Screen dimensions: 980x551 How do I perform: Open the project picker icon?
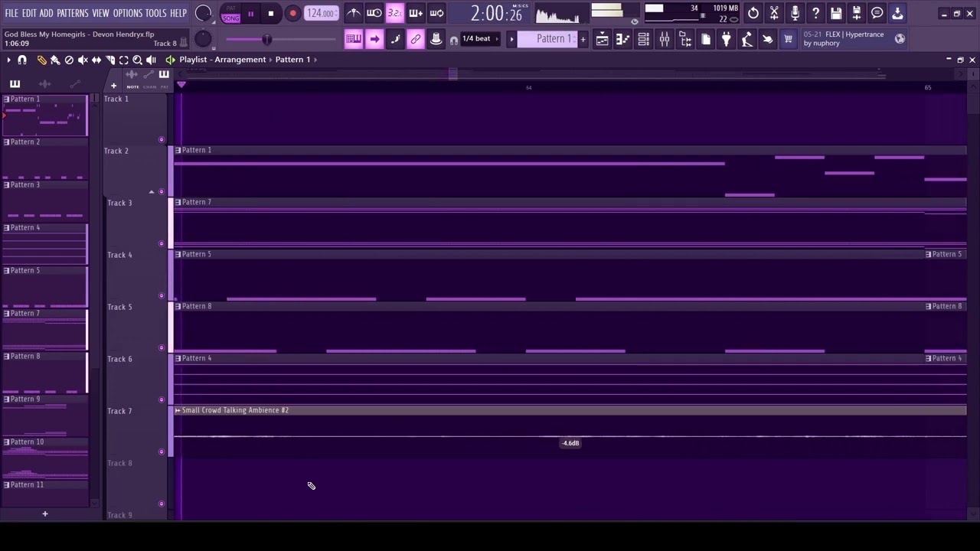705,39
